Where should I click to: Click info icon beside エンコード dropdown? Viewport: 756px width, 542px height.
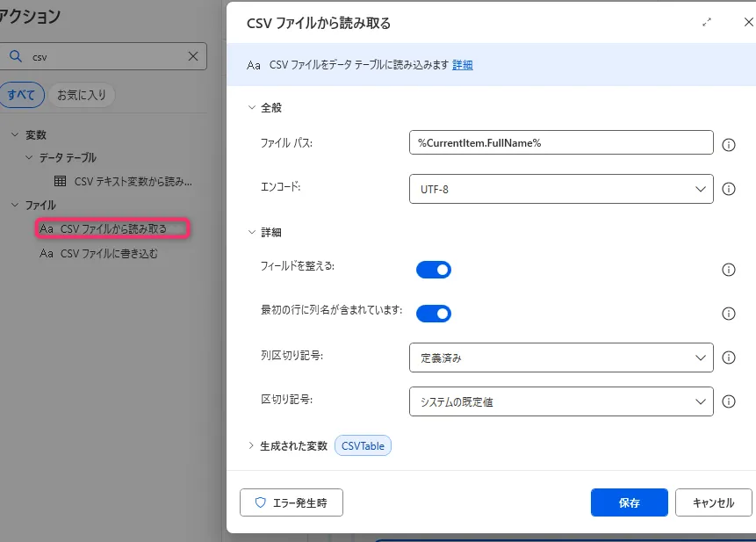pos(728,188)
